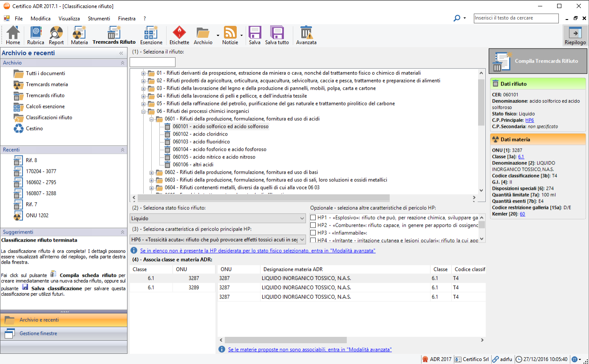Open the Visualizza menu
The image size is (589, 364).
pyautogui.click(x=69, y=19)
